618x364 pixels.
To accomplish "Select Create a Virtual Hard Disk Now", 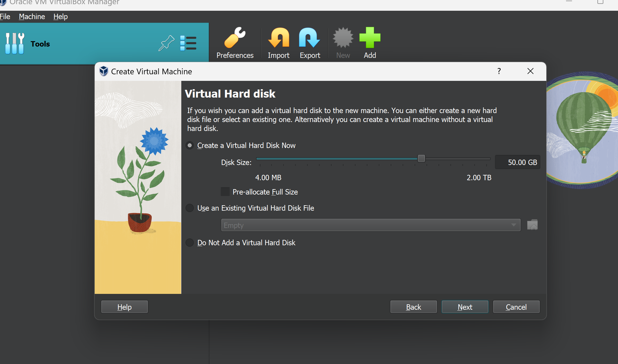I will click(190, 146).
